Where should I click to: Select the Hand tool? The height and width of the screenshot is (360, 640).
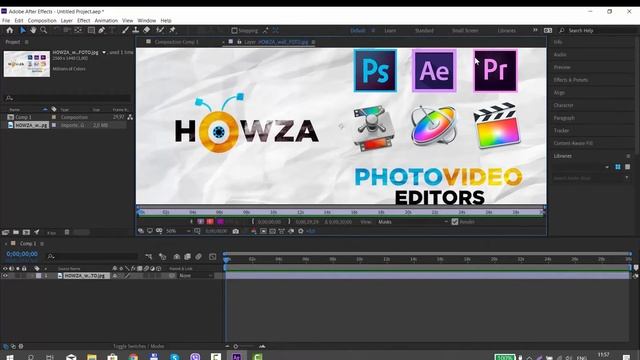(33, 30)
